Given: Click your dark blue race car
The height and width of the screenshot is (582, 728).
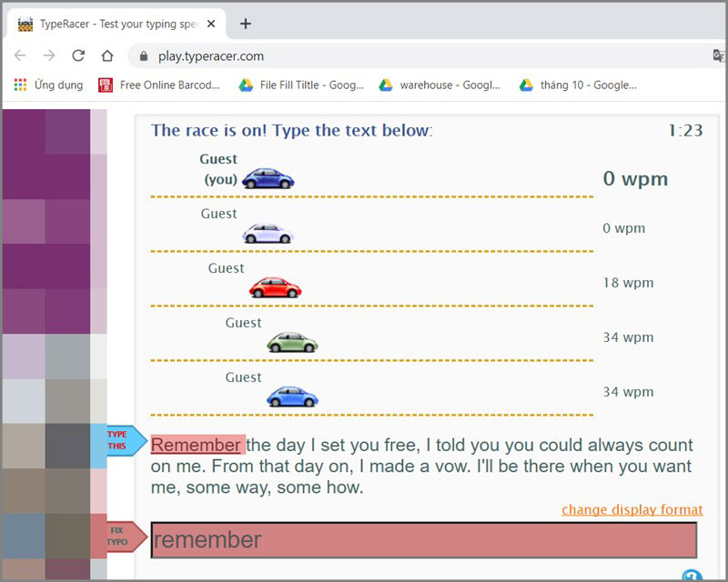Looking at the screenshot, I should (268, 178).
